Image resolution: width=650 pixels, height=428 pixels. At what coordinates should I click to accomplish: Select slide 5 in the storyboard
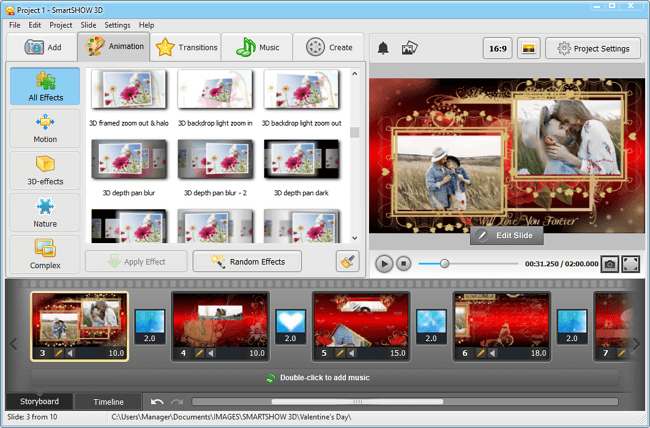coord(361,326)
